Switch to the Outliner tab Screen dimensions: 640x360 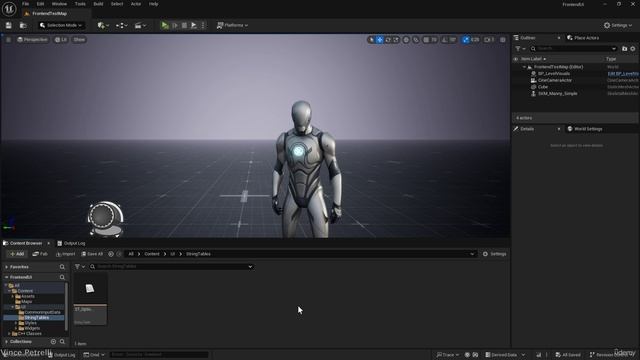(x=528, y=38)
